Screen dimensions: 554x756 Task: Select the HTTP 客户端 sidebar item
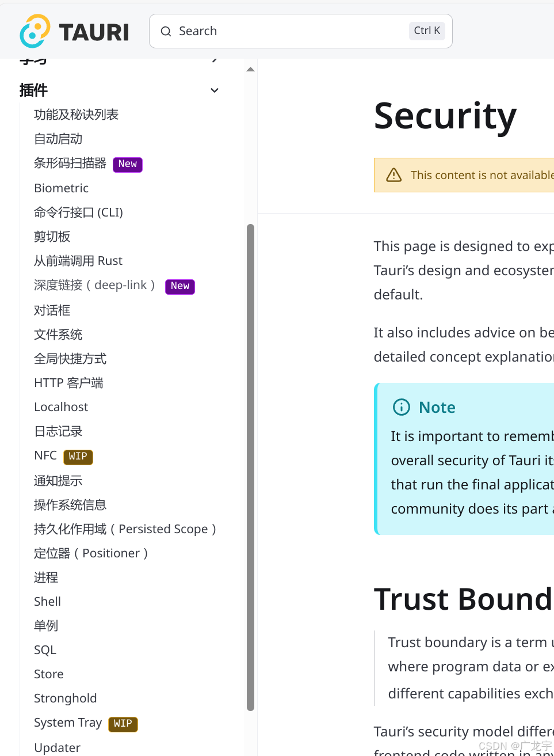coord(69,383)
